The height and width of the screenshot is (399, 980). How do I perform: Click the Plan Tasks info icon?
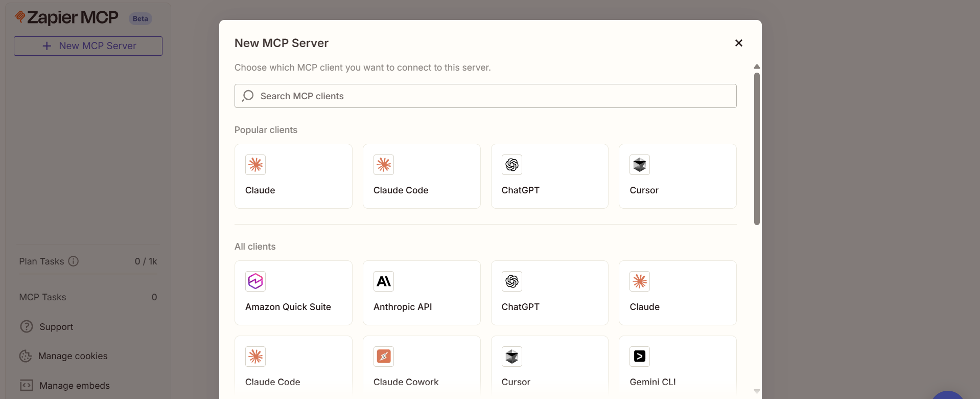[x=74, y=261]
